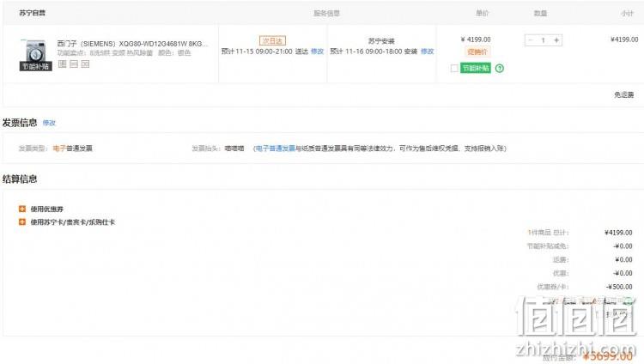644x364 pixels.
Task: Increase quantity with the plus button
Action: pyautogui.click(x=556, y=40)
